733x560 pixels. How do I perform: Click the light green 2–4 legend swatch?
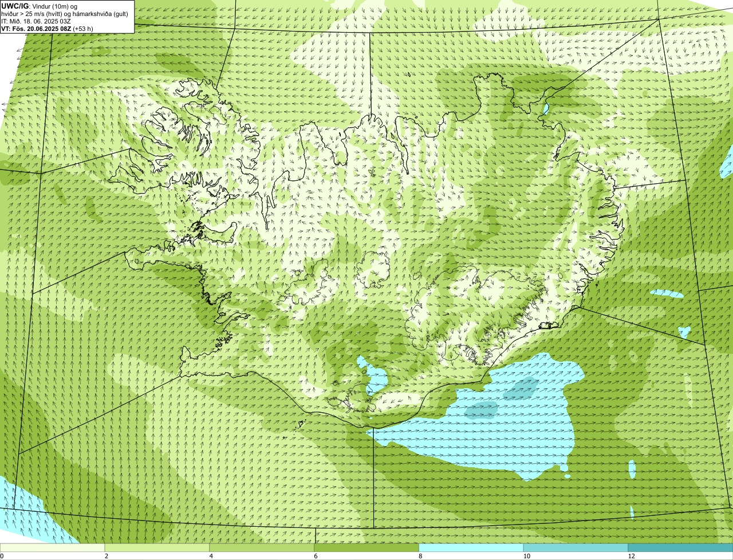click(x=157, y=548)
